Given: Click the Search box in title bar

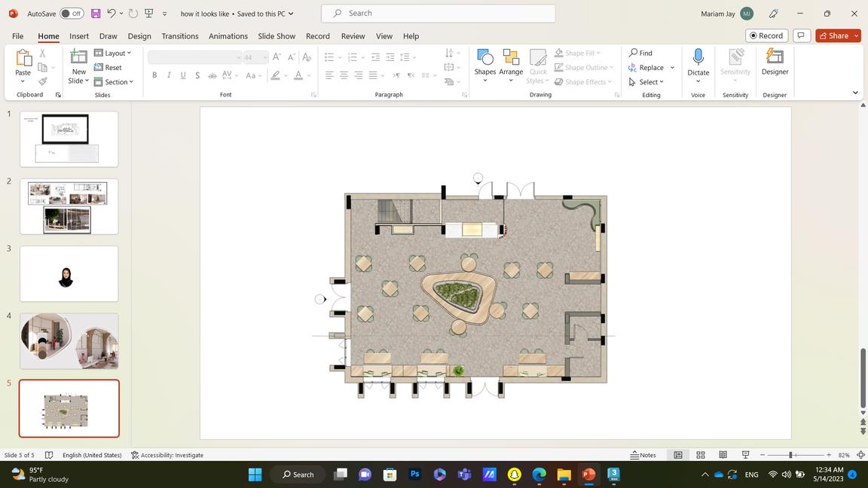Looking at the screenshot, I should click(438, 14).
